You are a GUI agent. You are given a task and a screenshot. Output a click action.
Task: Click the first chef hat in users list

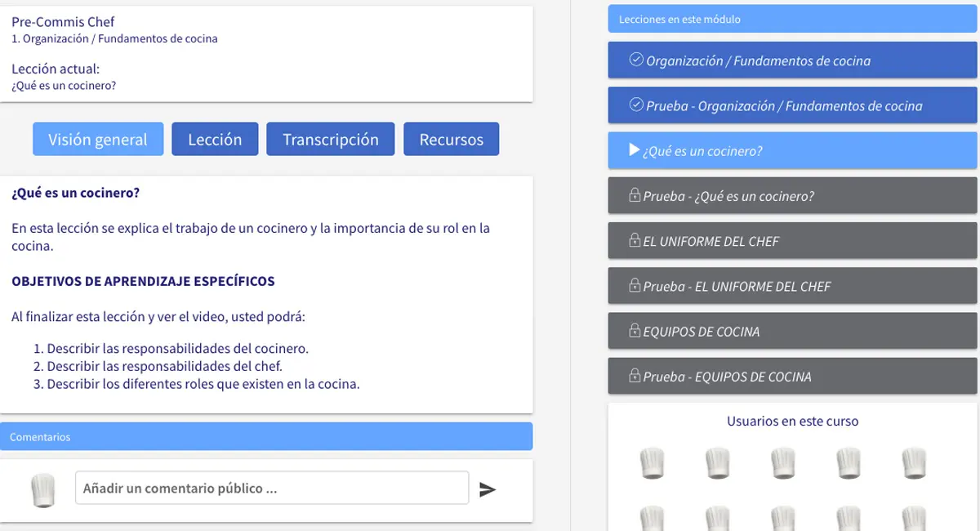pyautogui.click(x=652, y=463)
